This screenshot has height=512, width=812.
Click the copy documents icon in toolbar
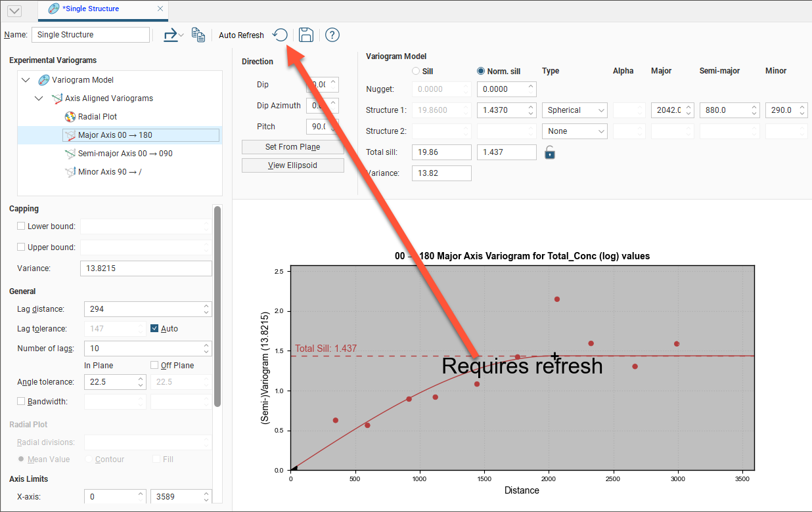point(198,35)
